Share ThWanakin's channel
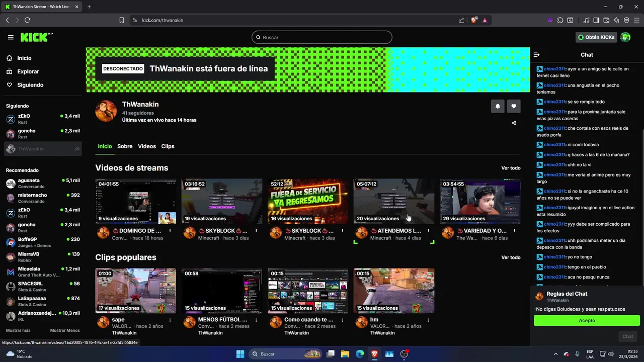 click(514, 123)
